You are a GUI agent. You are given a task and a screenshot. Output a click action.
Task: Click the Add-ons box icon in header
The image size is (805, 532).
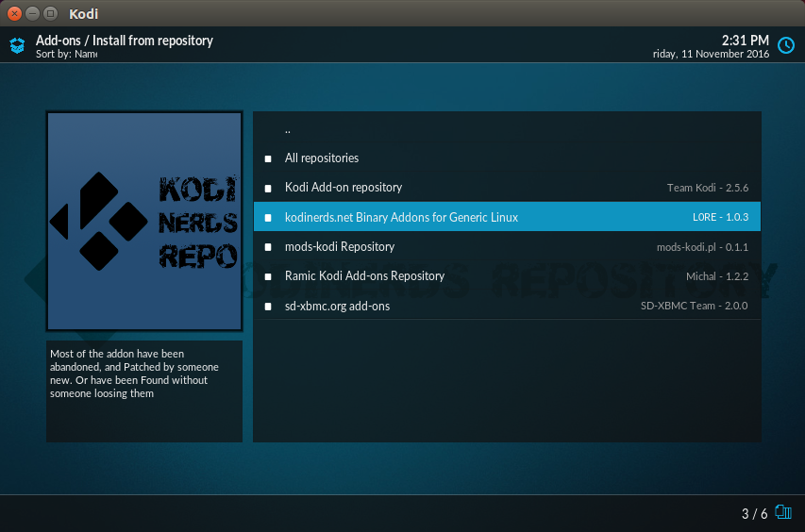pos(17,45)
